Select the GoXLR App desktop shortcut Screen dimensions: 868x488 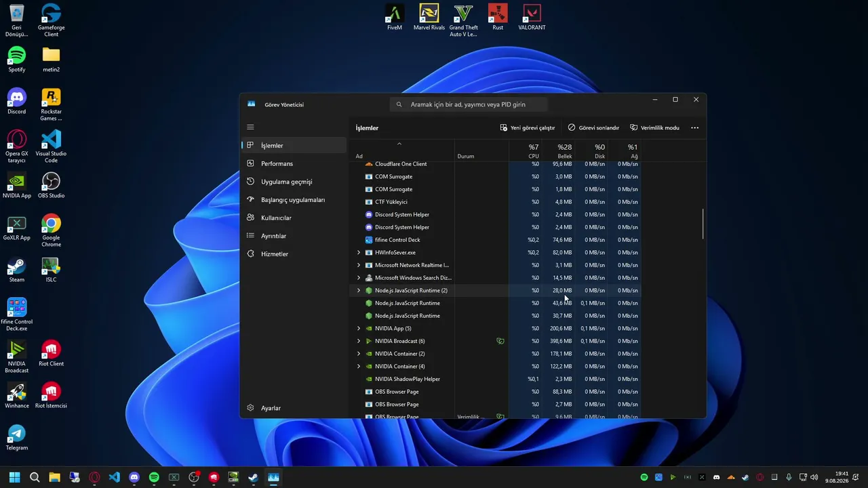pos(17,228)
